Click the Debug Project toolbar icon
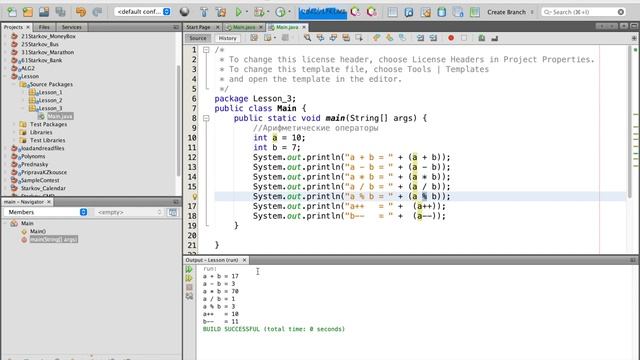The height and width of the screenshot is (360, 640). (x=259, y=12)
